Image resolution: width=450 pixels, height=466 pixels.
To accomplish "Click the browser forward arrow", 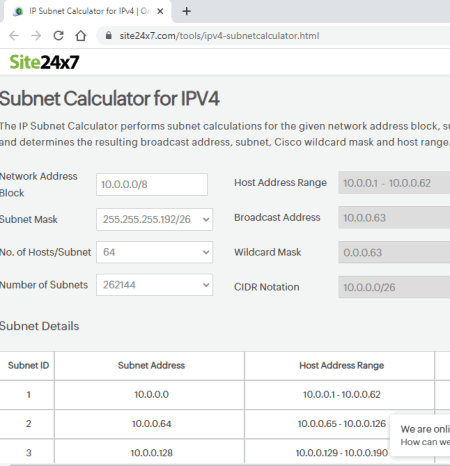I will (x=36, y=36).
